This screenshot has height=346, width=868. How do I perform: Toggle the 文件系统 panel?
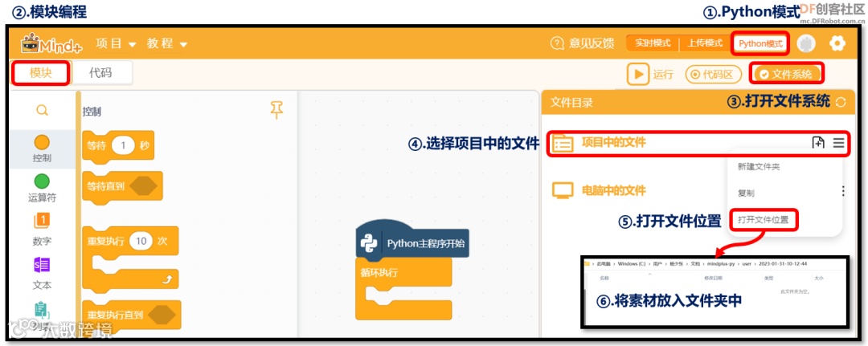(x=787, y=74)
